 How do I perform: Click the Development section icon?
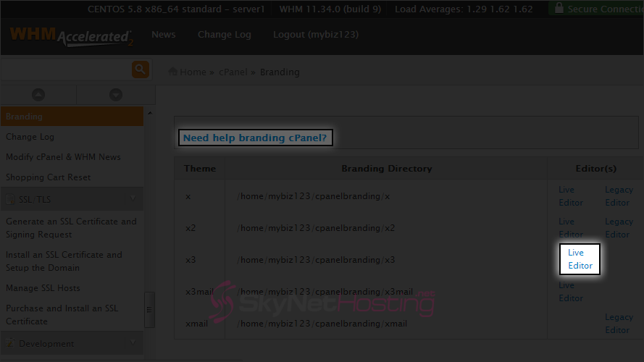tap(10, 343)
